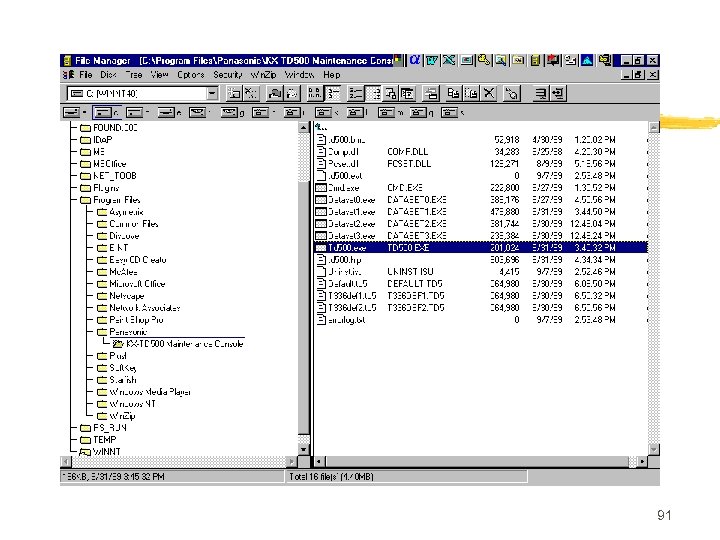This screenshot has height=540, width=720.
Task: Toggle the Sort by Size button
Action: pyautogui.click(x=390, y=94)
